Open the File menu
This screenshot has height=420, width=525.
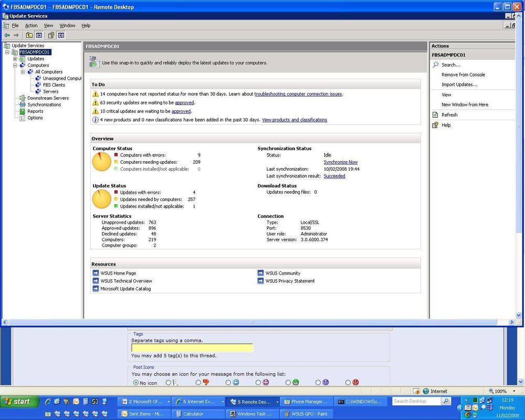tap(15, 25)
